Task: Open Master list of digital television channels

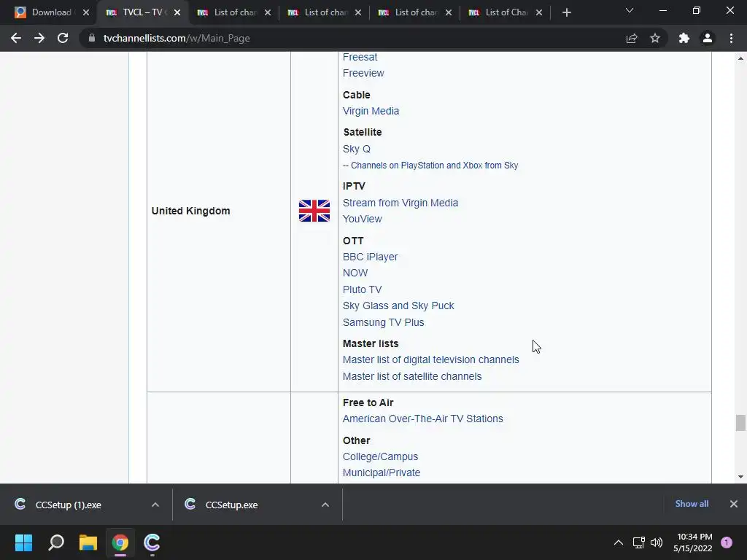Action: pos(430,359)
